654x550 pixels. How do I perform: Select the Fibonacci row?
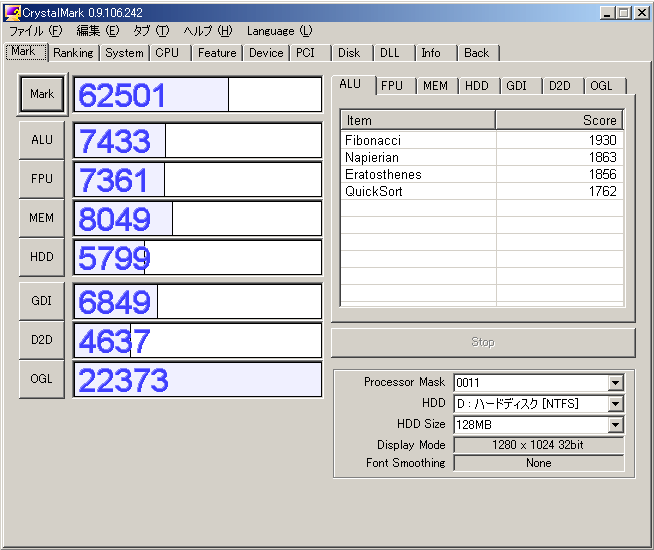coord(482,141)
